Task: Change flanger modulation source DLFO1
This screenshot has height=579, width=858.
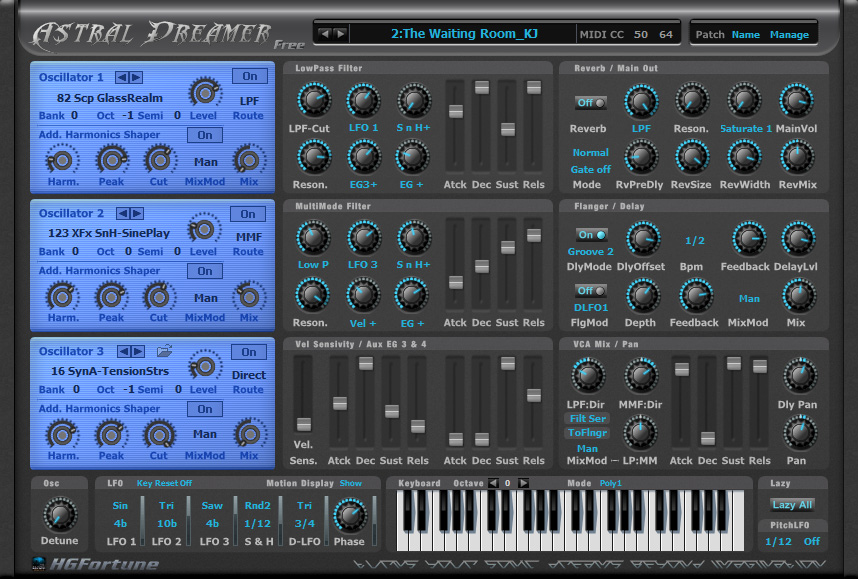Action: tap(591, 308)
